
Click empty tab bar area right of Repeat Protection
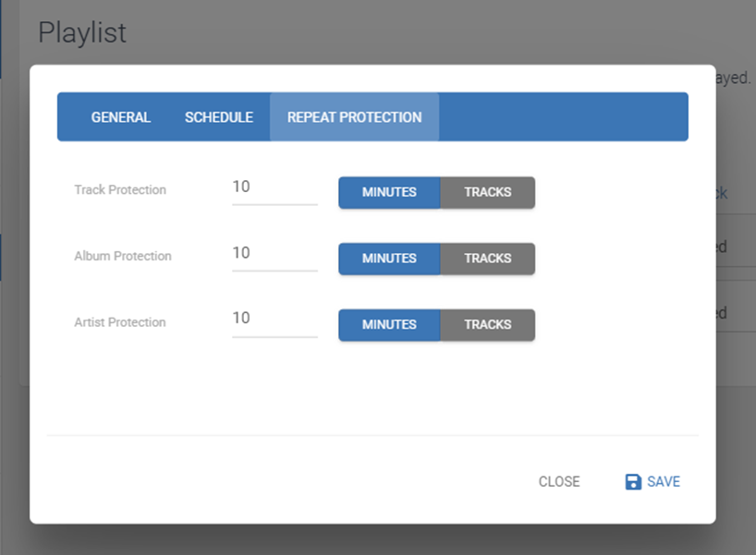tap(564, 117)
